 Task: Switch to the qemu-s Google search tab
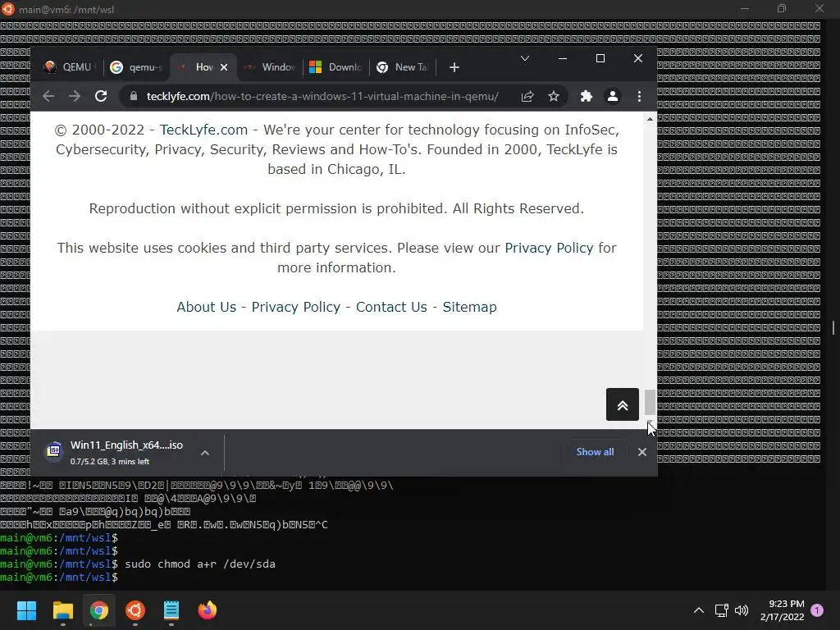[136, 67]
